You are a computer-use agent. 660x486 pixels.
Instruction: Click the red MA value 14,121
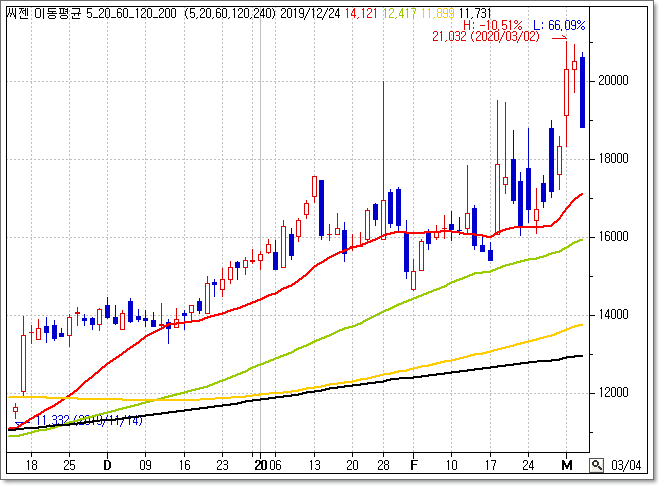pos(361,13)
